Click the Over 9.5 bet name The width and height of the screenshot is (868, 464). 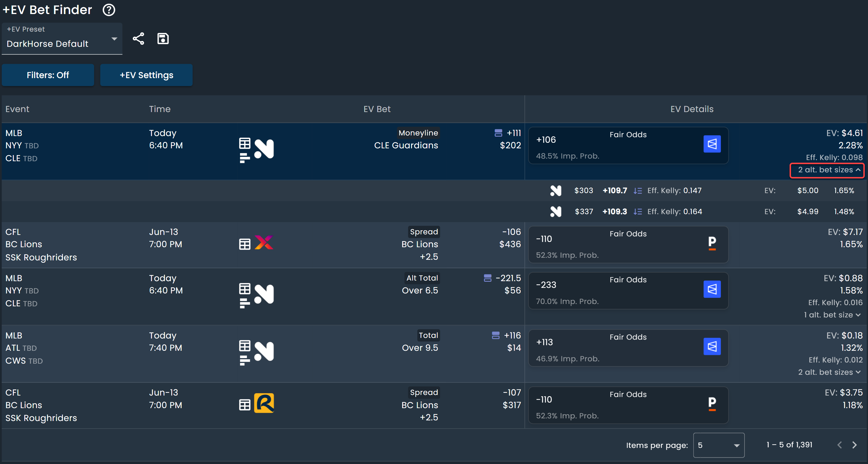[420, 348]
